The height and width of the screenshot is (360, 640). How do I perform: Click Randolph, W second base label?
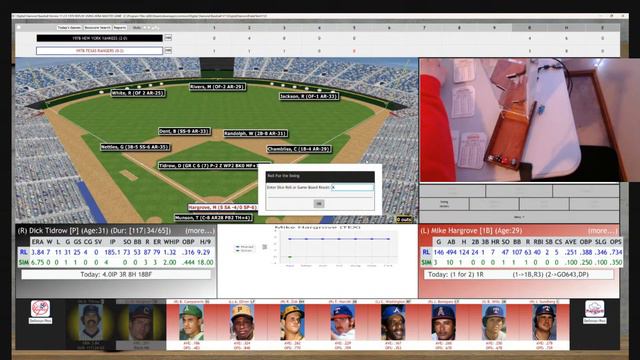click(256, 133)
